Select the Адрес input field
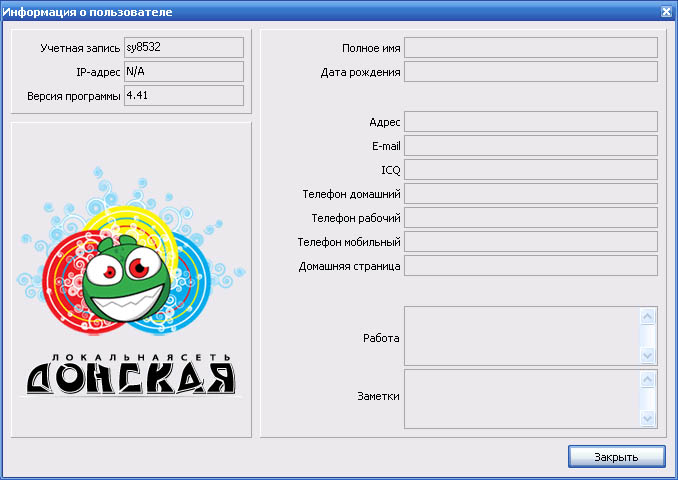 [530, 122]
